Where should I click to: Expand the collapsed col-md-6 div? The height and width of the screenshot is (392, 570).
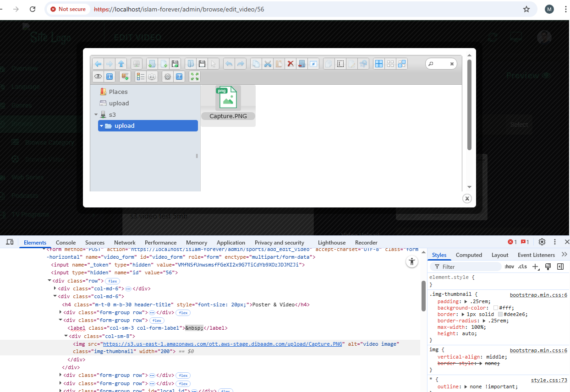[x=55, y=289]
